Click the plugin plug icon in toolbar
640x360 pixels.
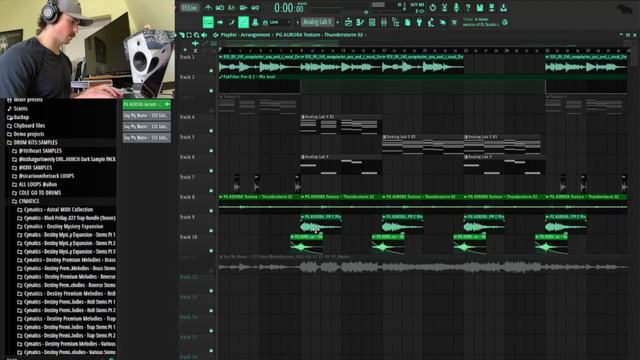coord(419,22)
